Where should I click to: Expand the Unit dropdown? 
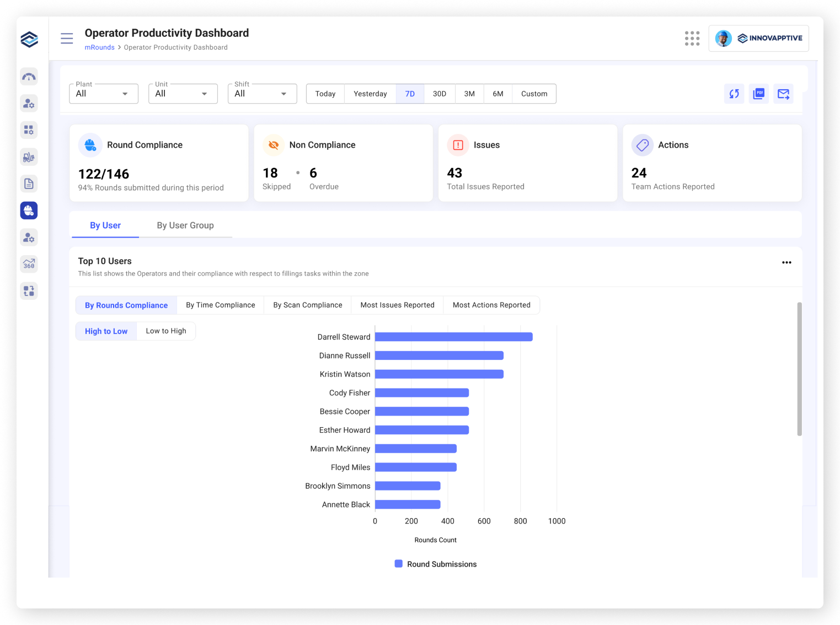pyautogui.click(x=183, y=94)
